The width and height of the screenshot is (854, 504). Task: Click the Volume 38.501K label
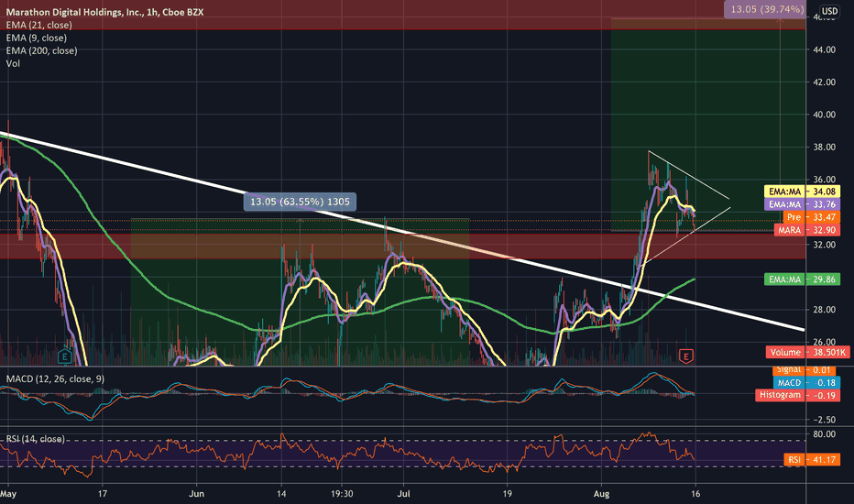[x=807, y=352]
